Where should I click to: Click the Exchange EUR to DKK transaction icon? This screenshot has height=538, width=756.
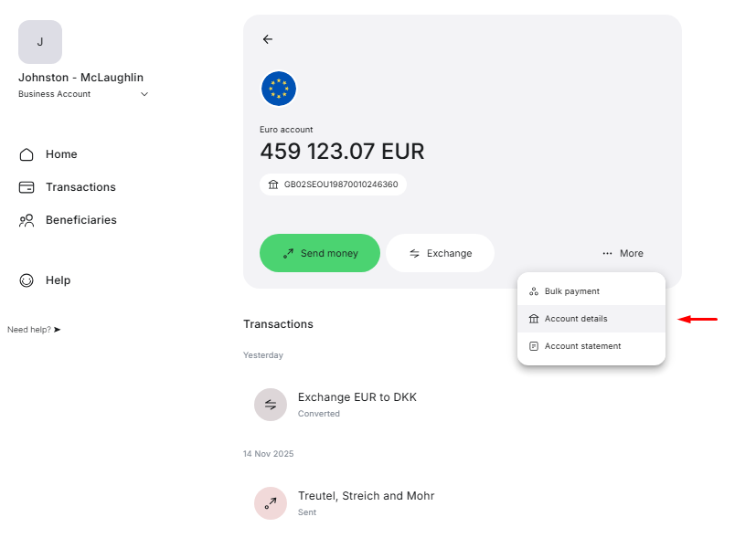point(271,405)
